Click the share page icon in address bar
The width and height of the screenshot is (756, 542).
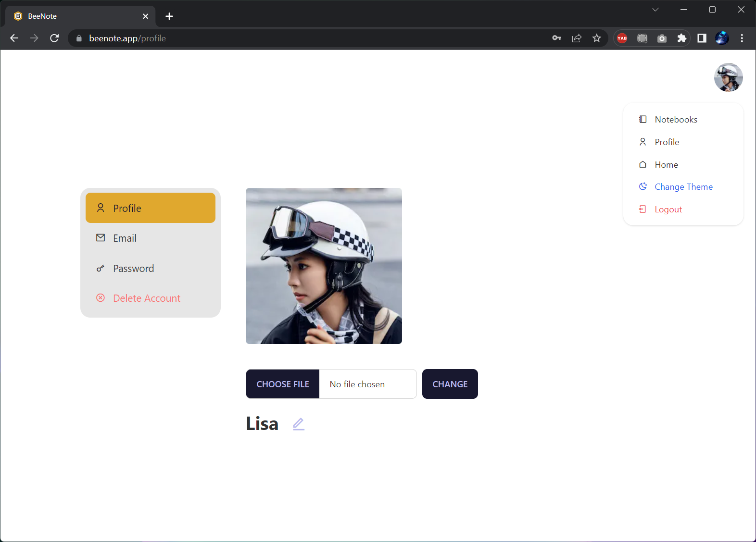[x=577, y=38]
